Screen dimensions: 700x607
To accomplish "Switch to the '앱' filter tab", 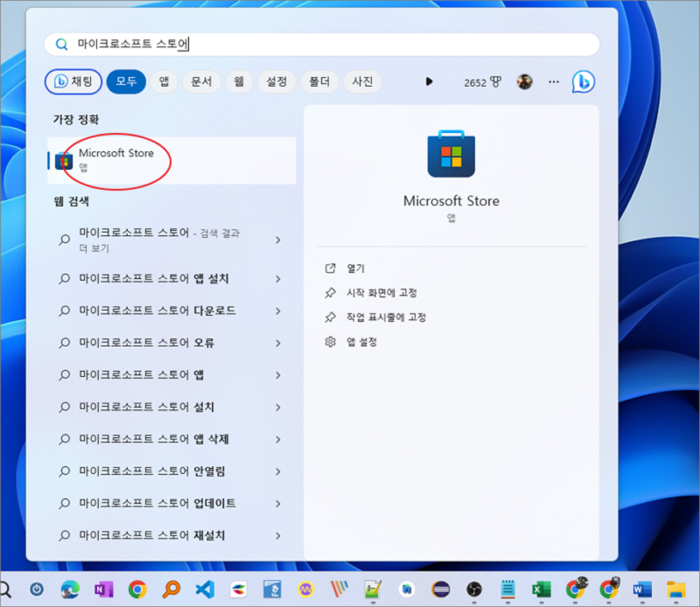I will 164,82.
